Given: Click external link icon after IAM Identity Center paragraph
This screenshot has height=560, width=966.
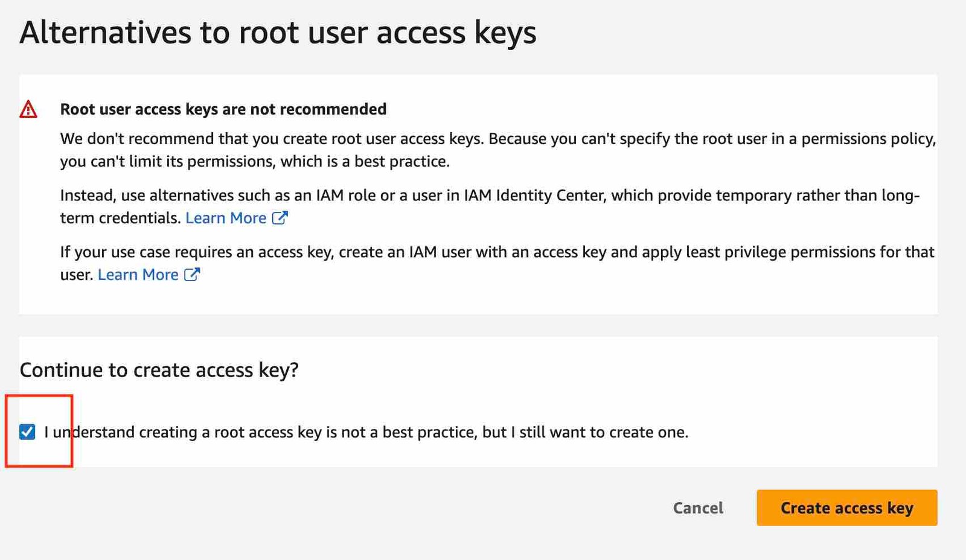Looking at the screenshot, I should pos(280,218).
